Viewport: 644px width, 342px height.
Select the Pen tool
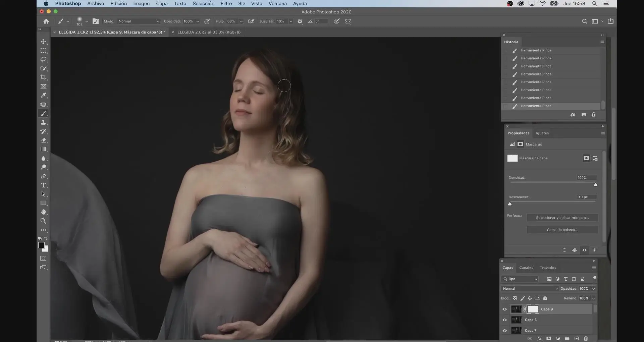click(43, 176)
